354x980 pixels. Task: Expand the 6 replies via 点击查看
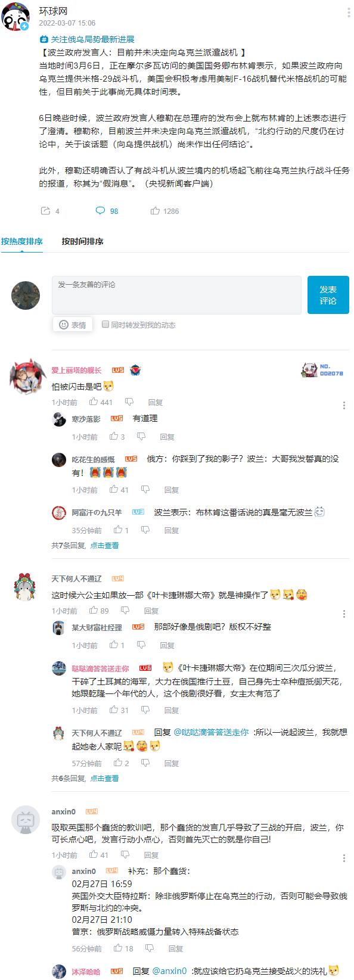(104, 778)
